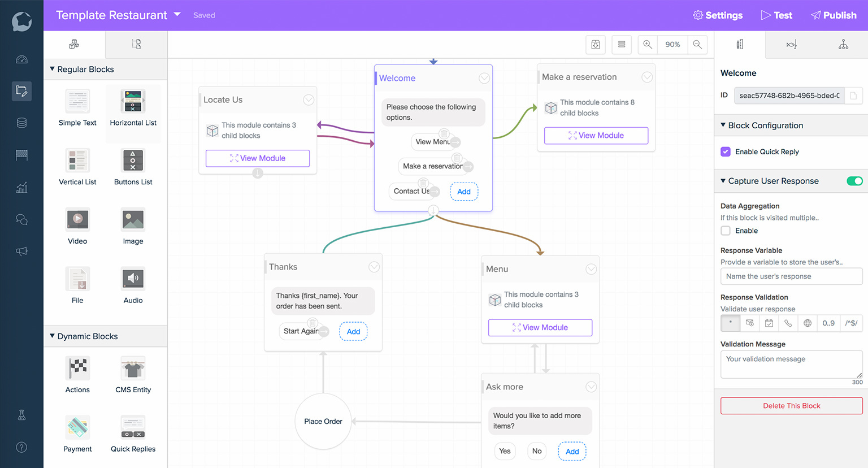
Task: Open the grid table icon in sidebar
Action: click(21, 155)
